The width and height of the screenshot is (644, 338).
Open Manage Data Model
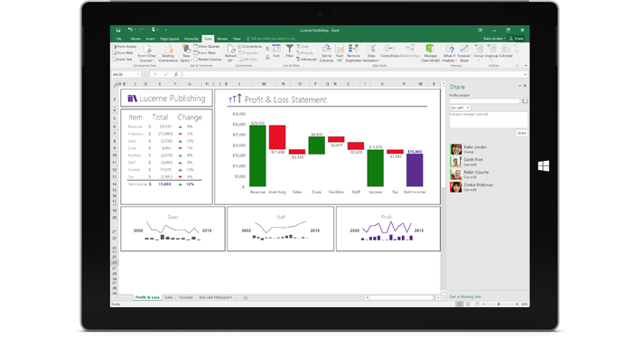(430, 53)
